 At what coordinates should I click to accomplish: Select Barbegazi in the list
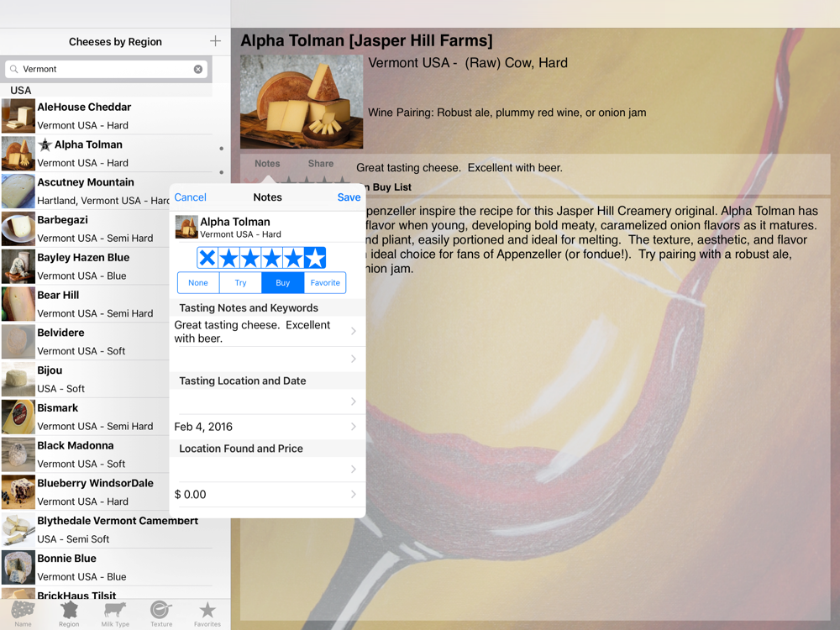tap(86, 228)
